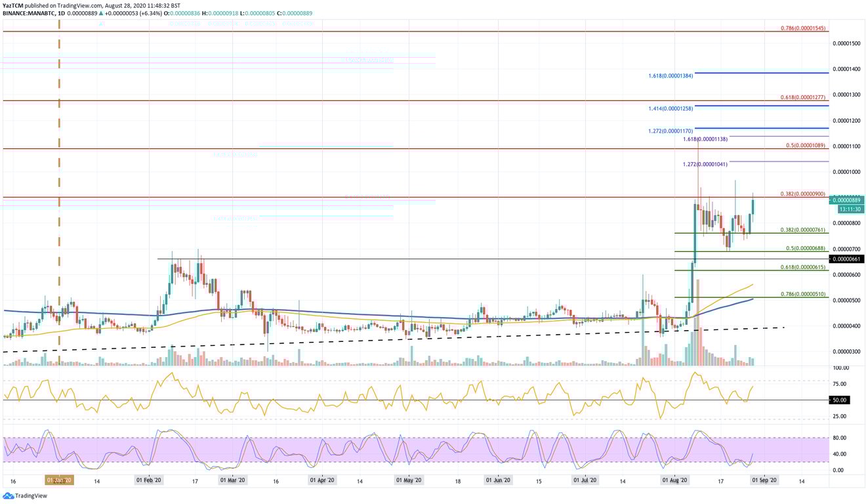
Task: Select the teal current price tag 0.00000889
Action: click(846, 200)
